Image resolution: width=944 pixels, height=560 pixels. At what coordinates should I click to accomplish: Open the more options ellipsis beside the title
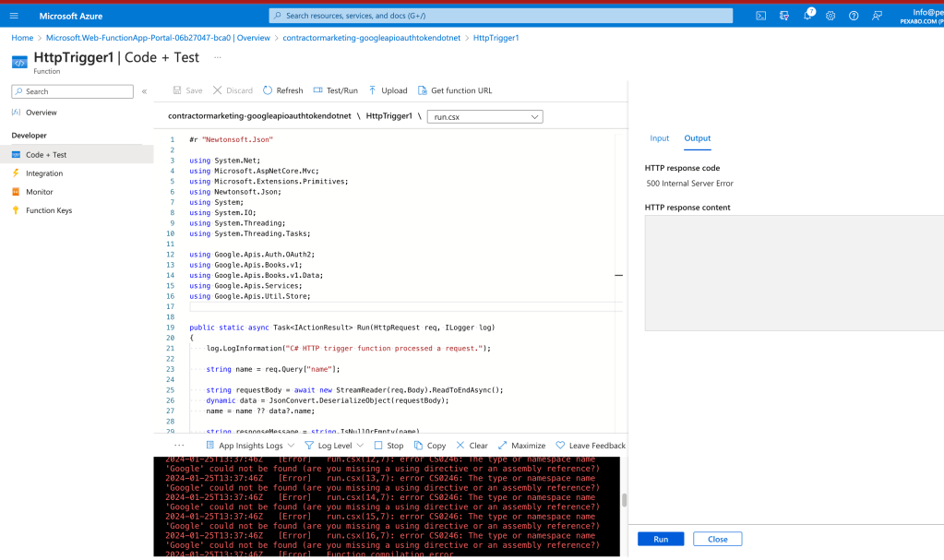click(218, 58)
